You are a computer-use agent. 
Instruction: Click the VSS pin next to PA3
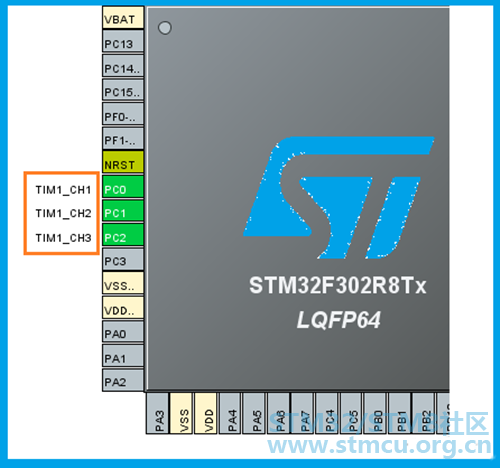click(181, 413)
